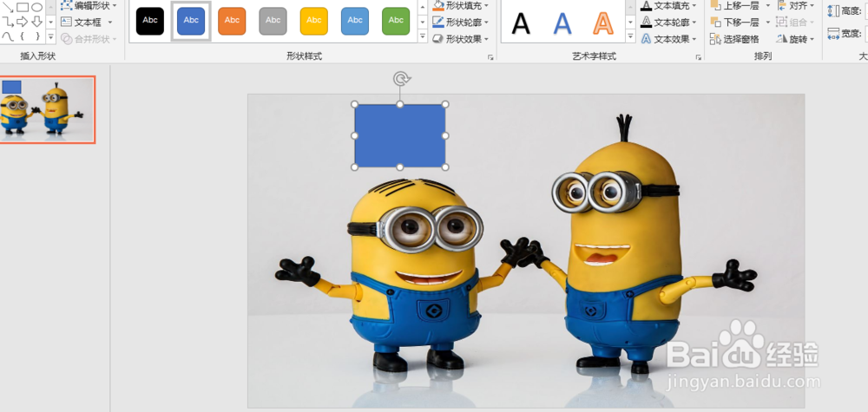Select the blue rectangle on the slide
The height and width of the screenshot is (412, 868).
click(x=399, y=135)
